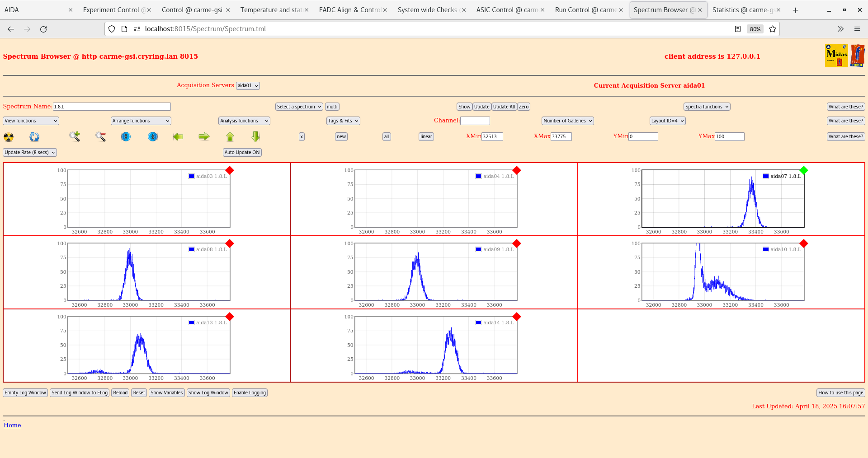Click into the Spectrum Name input field

click(x=112, y=107)
